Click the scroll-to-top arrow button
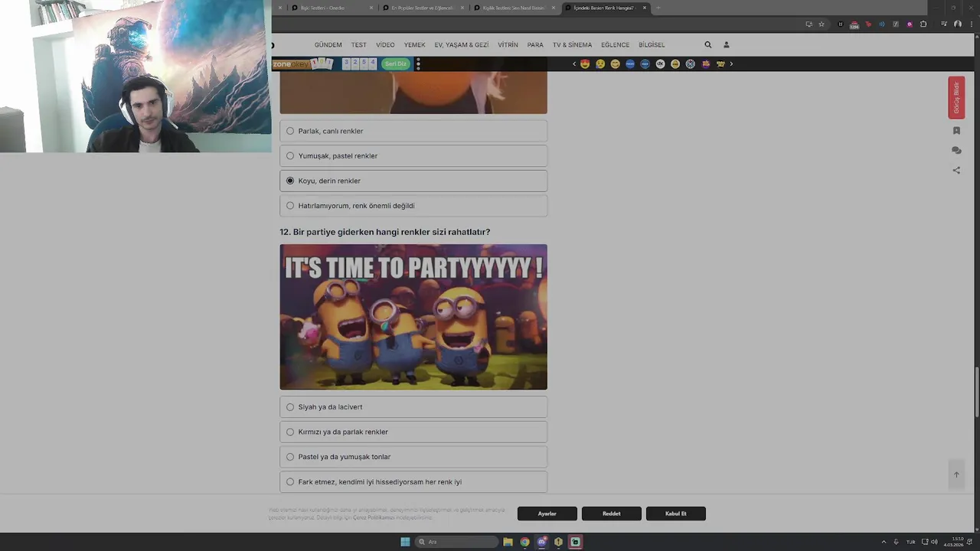Screen dimensions: 980x551 [x=956, y=474]
